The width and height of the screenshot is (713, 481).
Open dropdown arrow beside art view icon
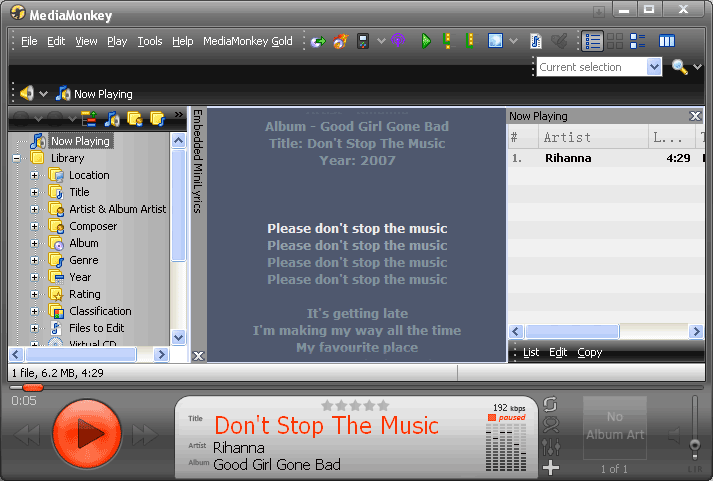(x=513, y=41)
